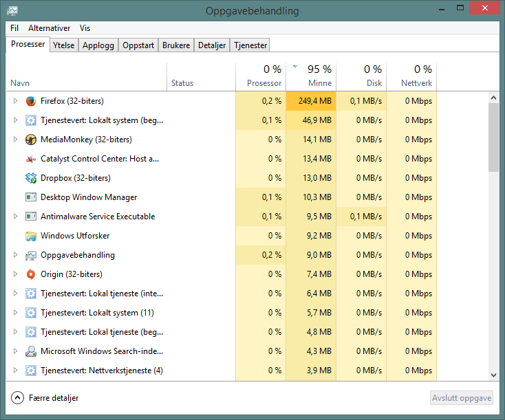Screen dimensions: 505x420
Task: Click the 3,9 MB memory cell
Action: (x=311, y=371)
